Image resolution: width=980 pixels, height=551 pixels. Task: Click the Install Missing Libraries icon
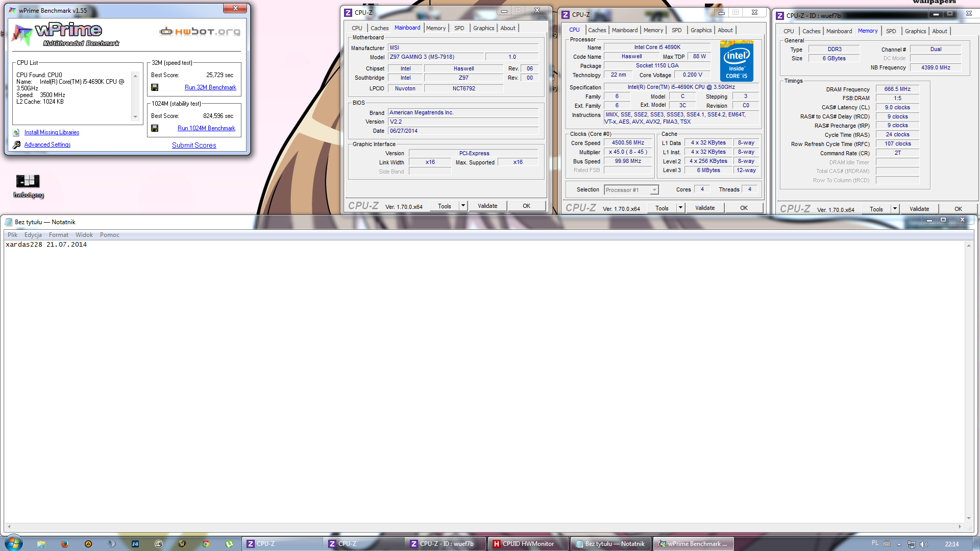16,132
